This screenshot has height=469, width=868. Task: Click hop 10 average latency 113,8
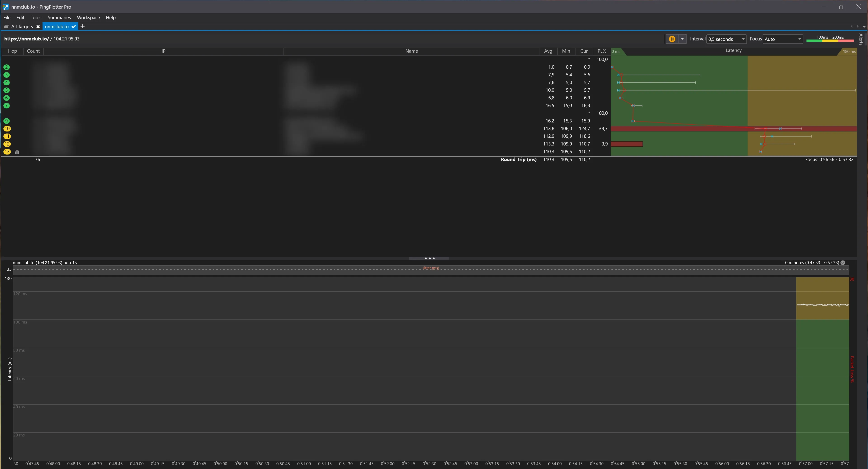click(549, 129)
